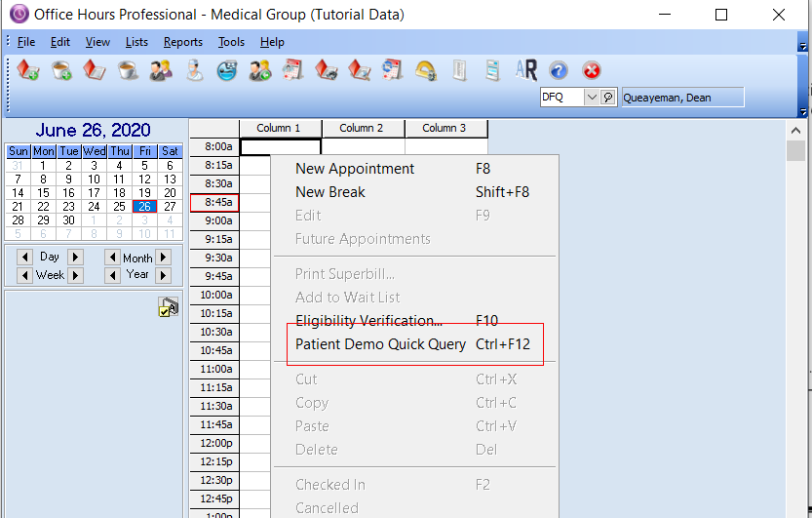Click the 12:00p time slot label
The image size is (812, 518).
(x=214, y=444)
